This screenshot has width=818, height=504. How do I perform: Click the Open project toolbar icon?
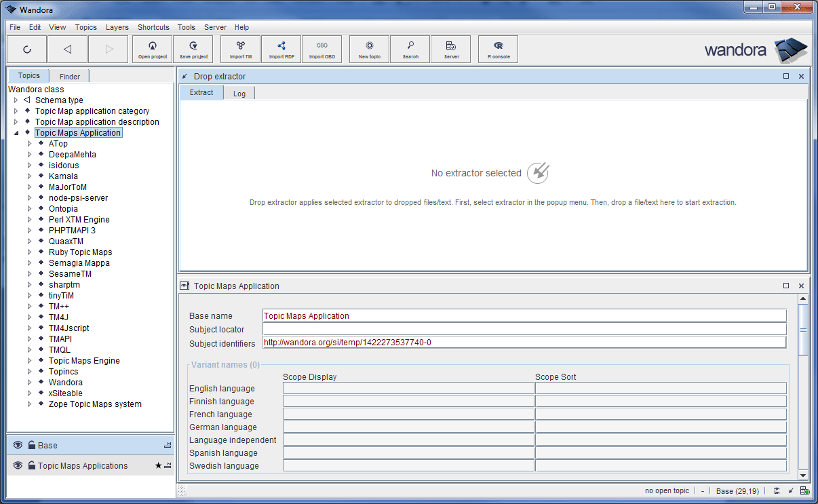(x=153, y=49)
